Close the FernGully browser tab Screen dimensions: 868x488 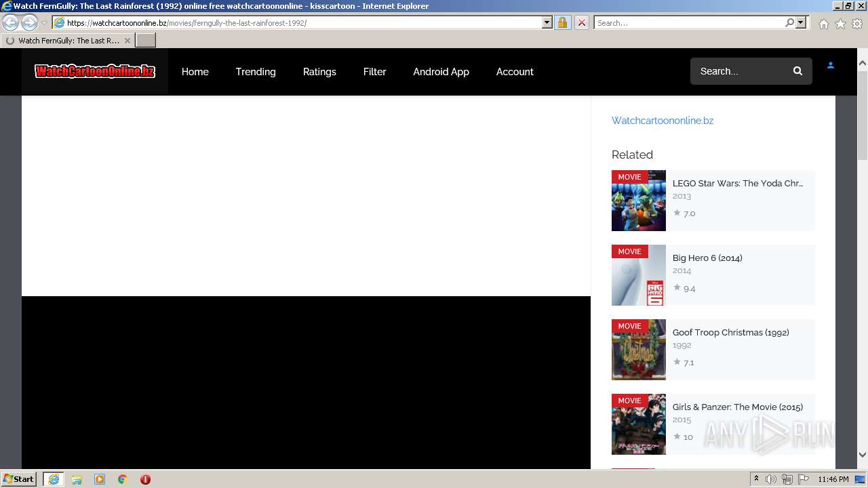[127, 41]
